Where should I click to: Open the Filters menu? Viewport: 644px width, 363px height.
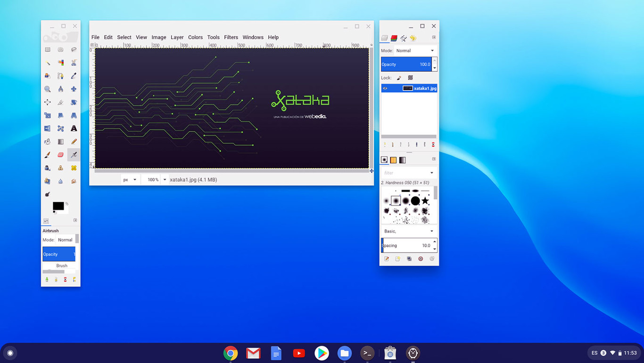(x=231, y=37)
